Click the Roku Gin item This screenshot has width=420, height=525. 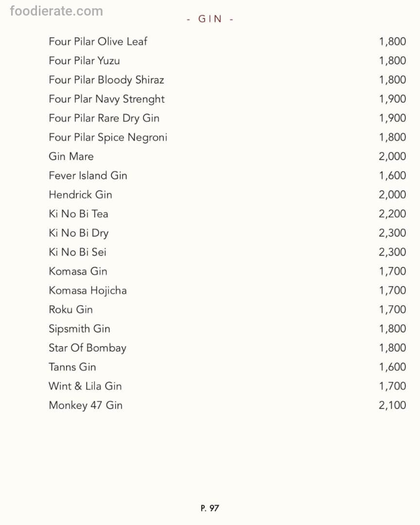click(70, 310)
